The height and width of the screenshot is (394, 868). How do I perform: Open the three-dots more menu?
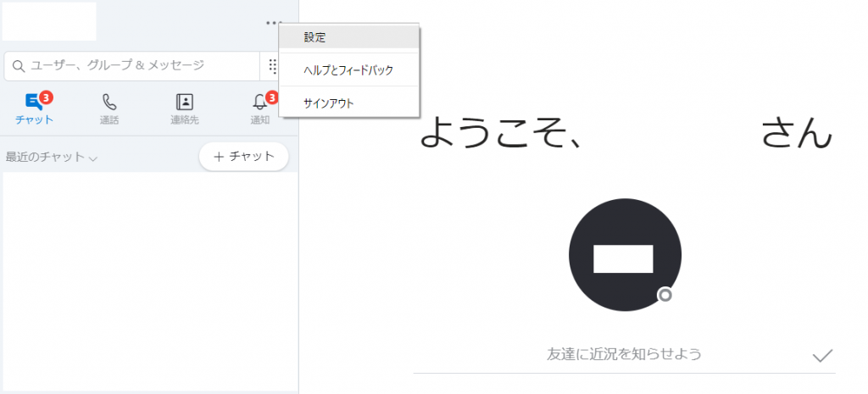(272, 23)
